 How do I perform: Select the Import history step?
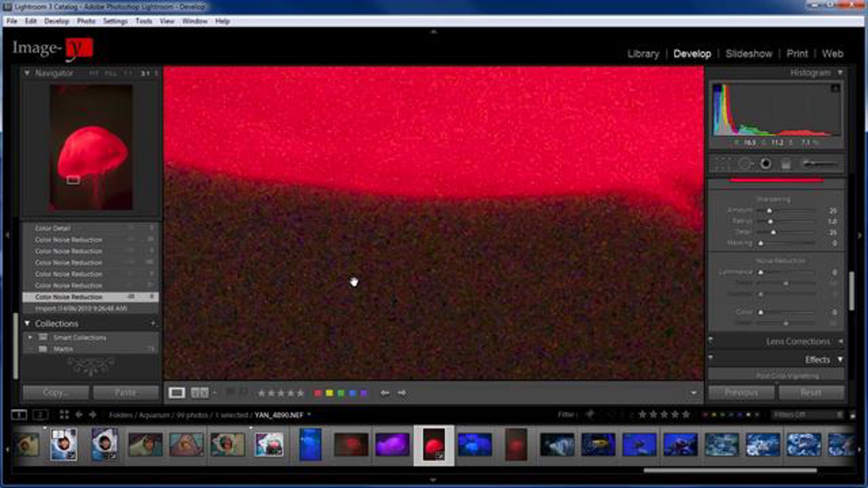tap(90, 308)
